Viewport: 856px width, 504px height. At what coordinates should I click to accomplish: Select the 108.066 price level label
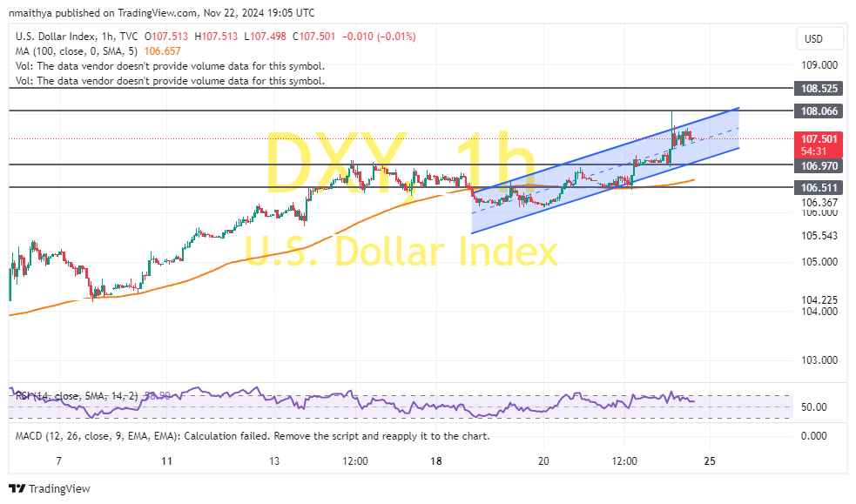pyautogui.click(x=819, y=111)
